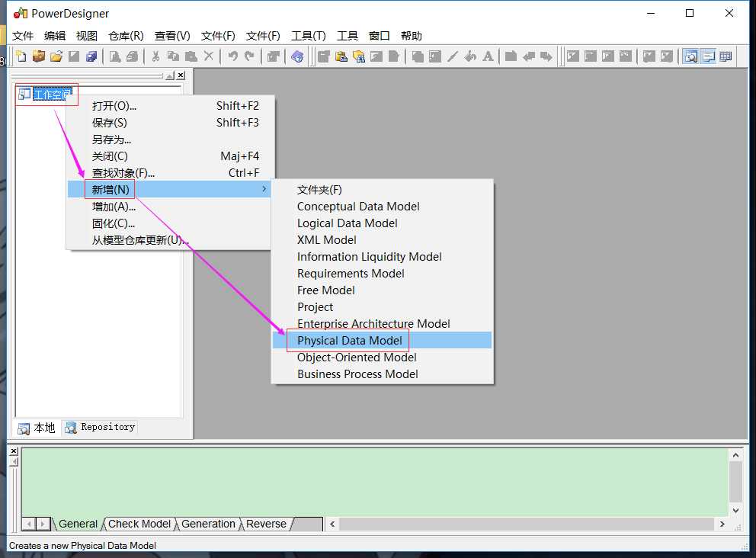Click the Save All disks icon
The width and height of the screenshot is (756, 558).
click(x=91, y=56)
